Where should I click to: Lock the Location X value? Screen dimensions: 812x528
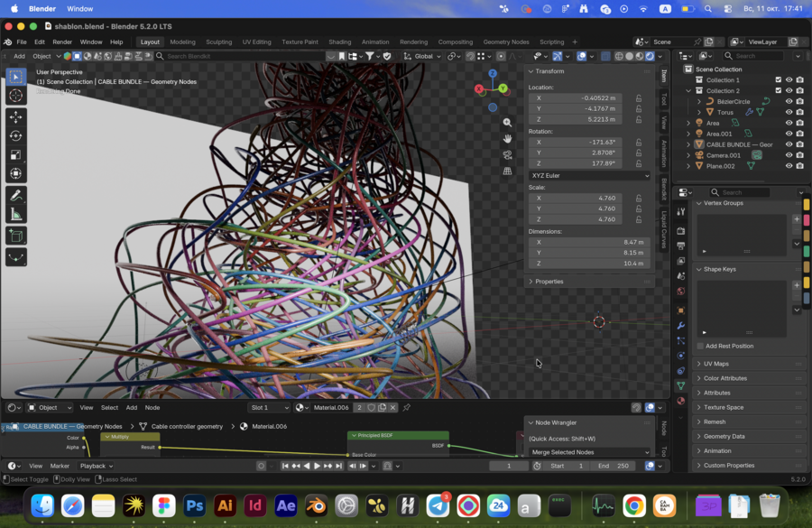[639, 98]
